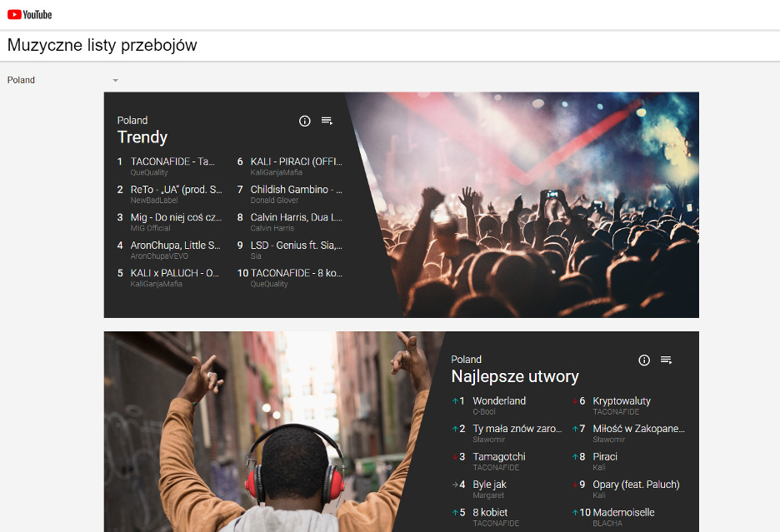
Task: Click up-arrow trend icon beside Wonderland
Action: tap(454, 401)
